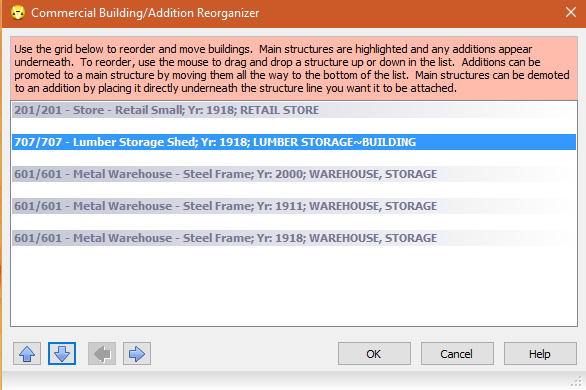Click the blank row under the Retail Store entry

[294, 126]
